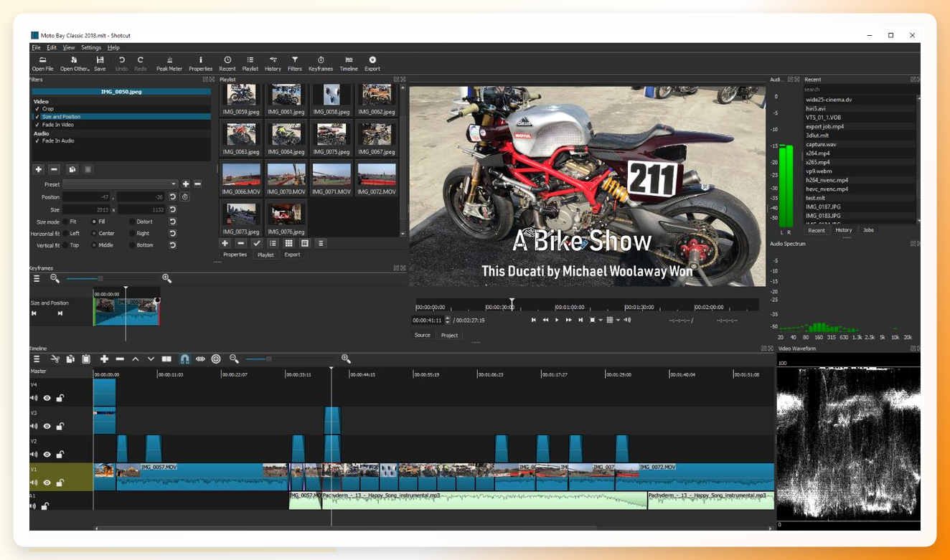Image resolution: width=950 pixels, height=560 pixels.
Task: Zoom out the keyframes view
Action: coord(55,278)
